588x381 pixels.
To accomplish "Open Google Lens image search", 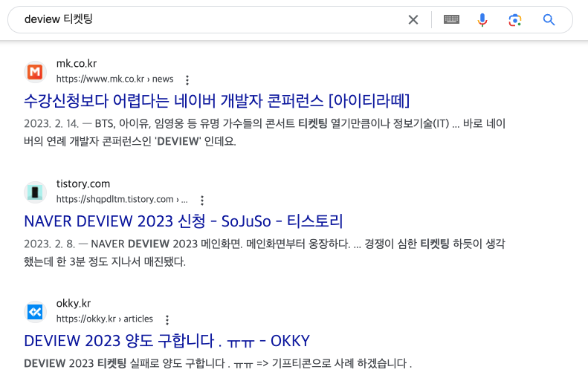I will (515, 19).
